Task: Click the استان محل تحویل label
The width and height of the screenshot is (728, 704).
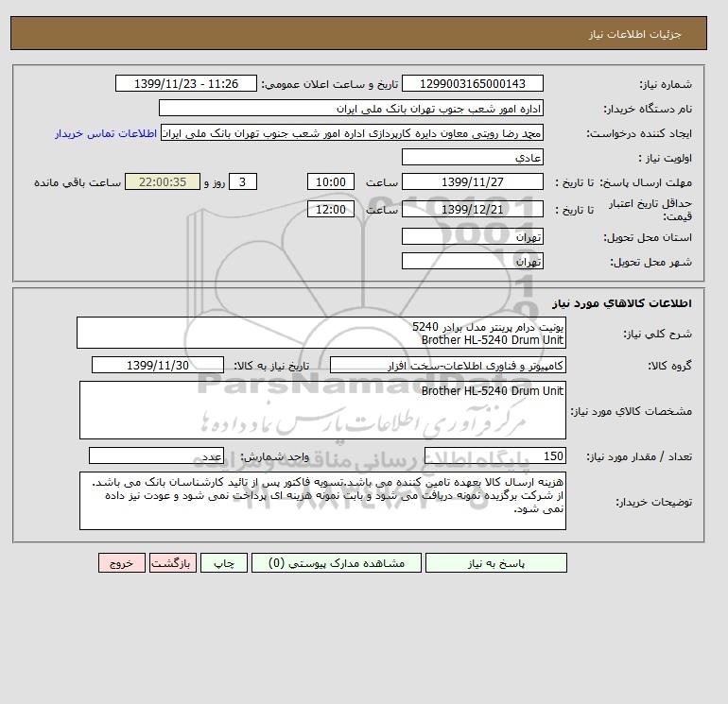Action: (x=648, y=237)
